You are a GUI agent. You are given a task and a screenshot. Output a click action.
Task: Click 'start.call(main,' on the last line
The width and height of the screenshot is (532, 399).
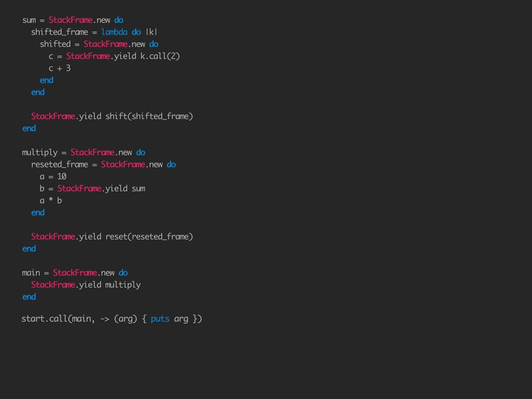coord(58,319)
